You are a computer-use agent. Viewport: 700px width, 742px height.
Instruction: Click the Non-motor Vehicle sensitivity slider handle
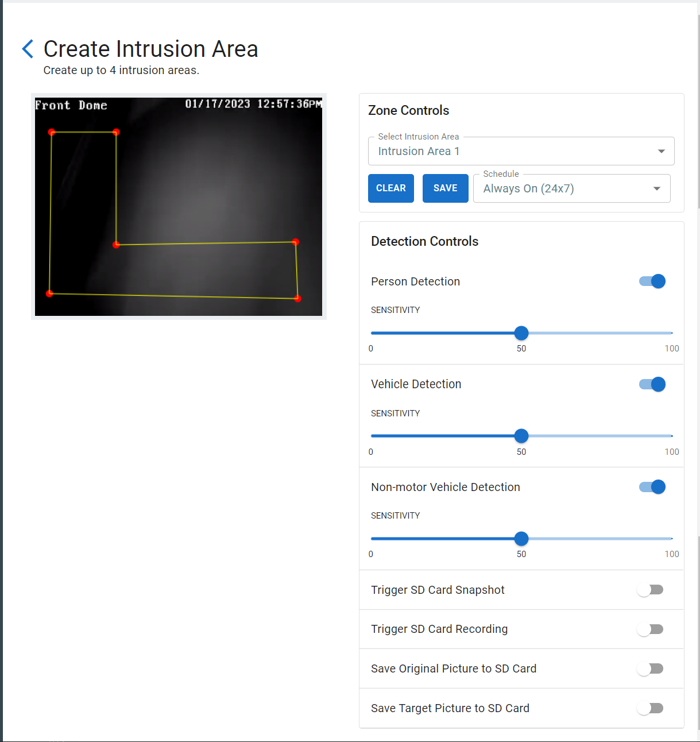point(521,539)
